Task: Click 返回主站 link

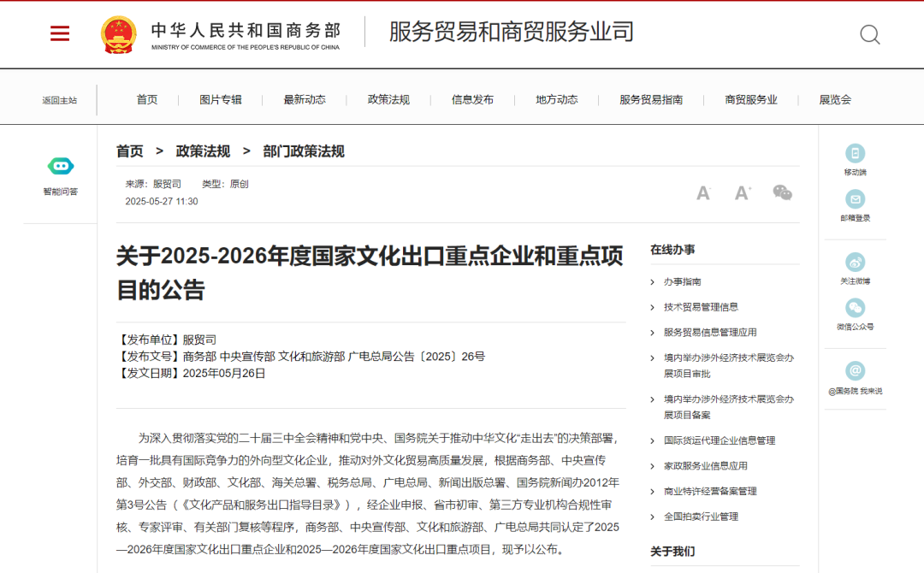Action: tap(60, 101)
